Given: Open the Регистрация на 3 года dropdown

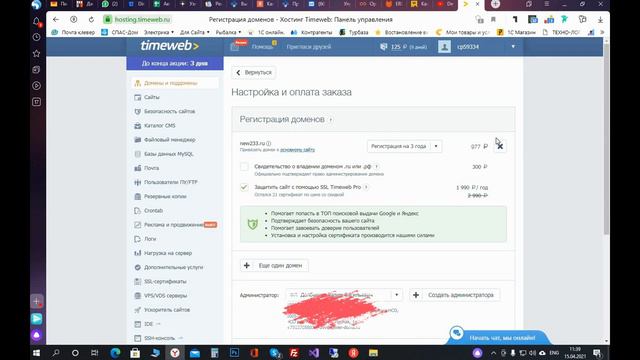Looking at the screenshot, I should pos(404,146).
